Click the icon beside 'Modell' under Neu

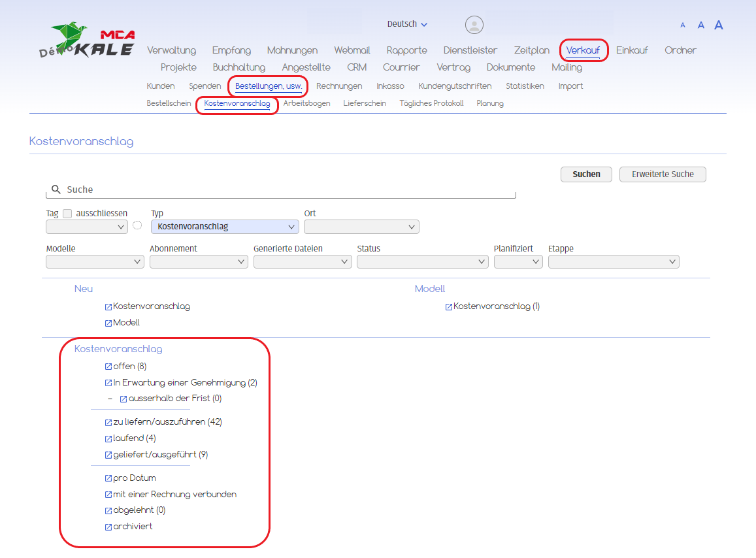(108, 323)
